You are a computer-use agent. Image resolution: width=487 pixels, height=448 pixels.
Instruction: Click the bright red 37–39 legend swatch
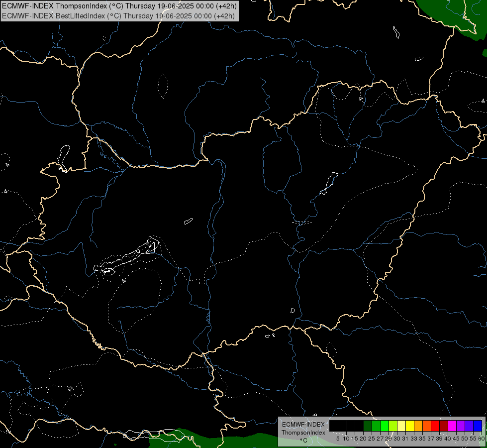[435, 426]
